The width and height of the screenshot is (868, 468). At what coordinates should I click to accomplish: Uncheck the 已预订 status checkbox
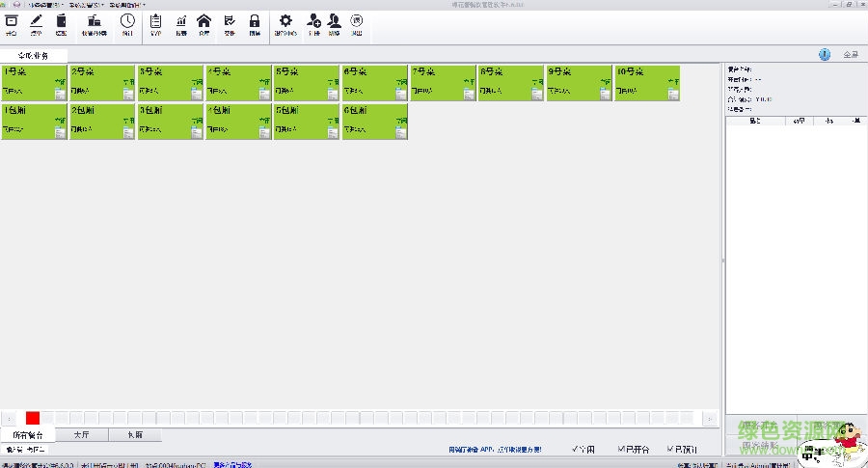[x=670, y=449]
